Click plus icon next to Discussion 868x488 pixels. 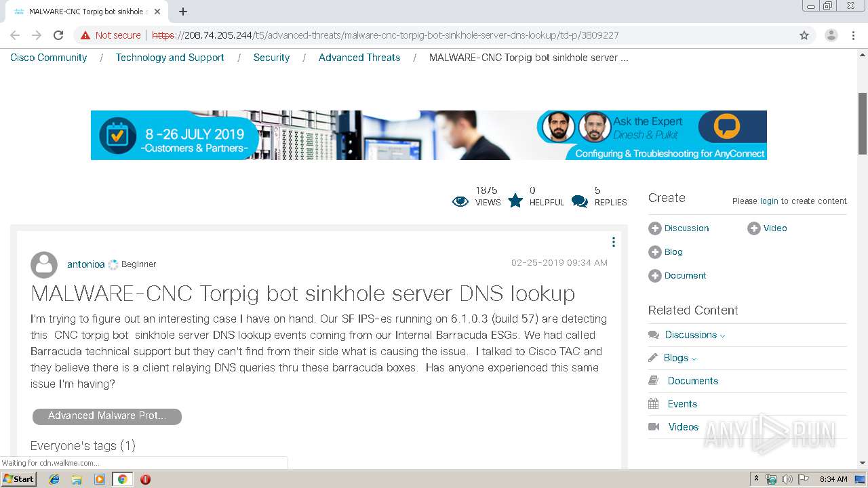pyautogui.click(x=654, y=228)
